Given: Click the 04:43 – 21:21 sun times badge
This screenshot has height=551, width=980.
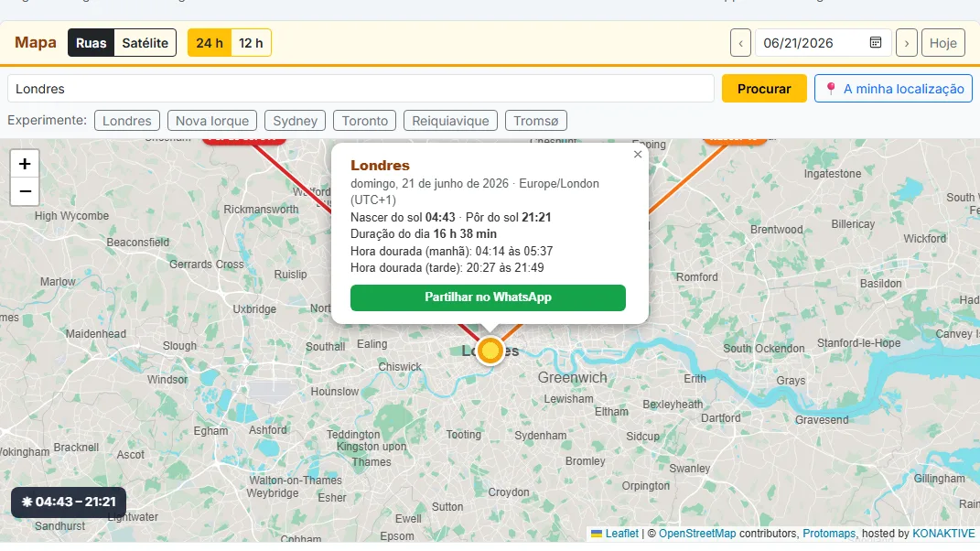Looking at the screenshot, I should tap(69, 502).
